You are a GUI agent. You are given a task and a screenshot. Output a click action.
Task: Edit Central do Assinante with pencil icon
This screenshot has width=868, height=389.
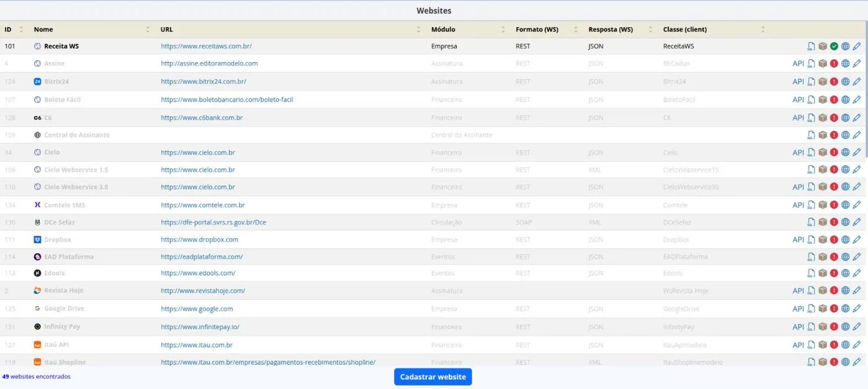857,135
